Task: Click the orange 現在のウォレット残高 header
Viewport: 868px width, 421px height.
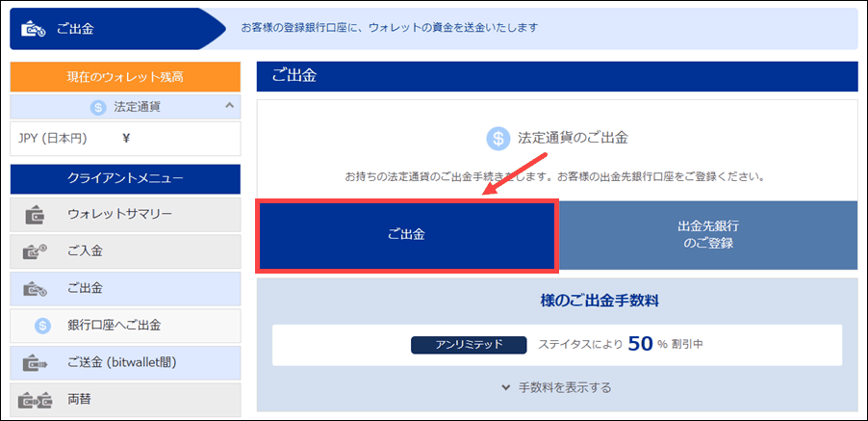Action: [x=125, y=76]
